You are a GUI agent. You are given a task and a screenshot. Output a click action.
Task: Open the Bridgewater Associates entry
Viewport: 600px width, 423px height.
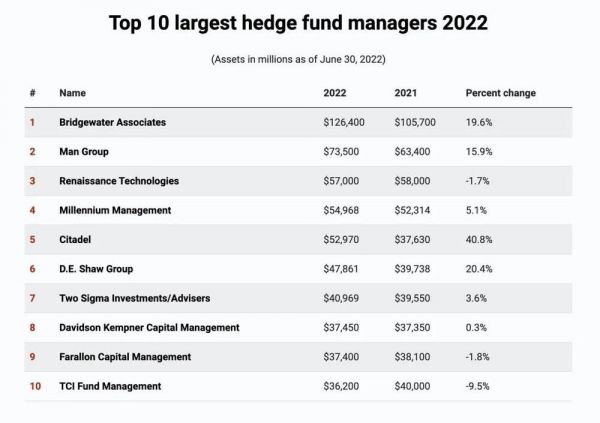[x=112, y=122]
